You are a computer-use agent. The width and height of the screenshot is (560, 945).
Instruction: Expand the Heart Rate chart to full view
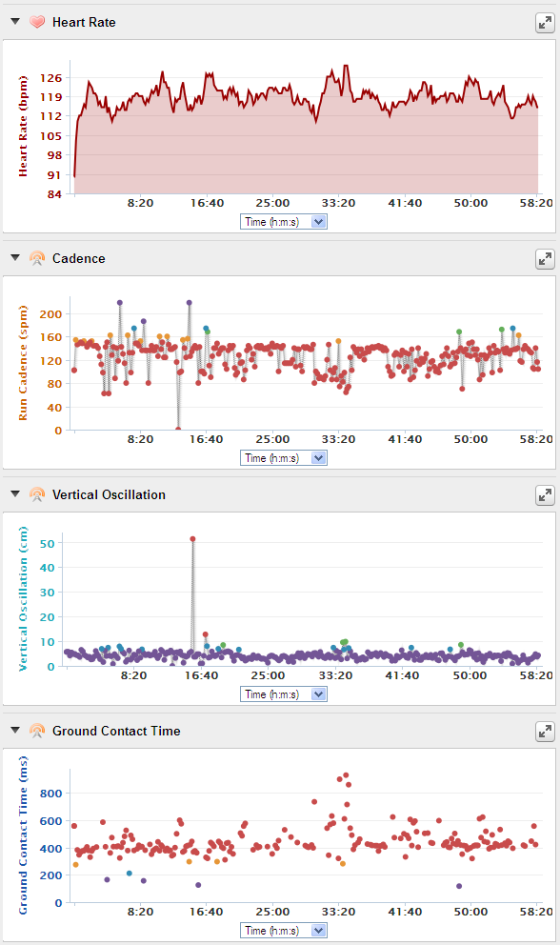pos(545,23)
